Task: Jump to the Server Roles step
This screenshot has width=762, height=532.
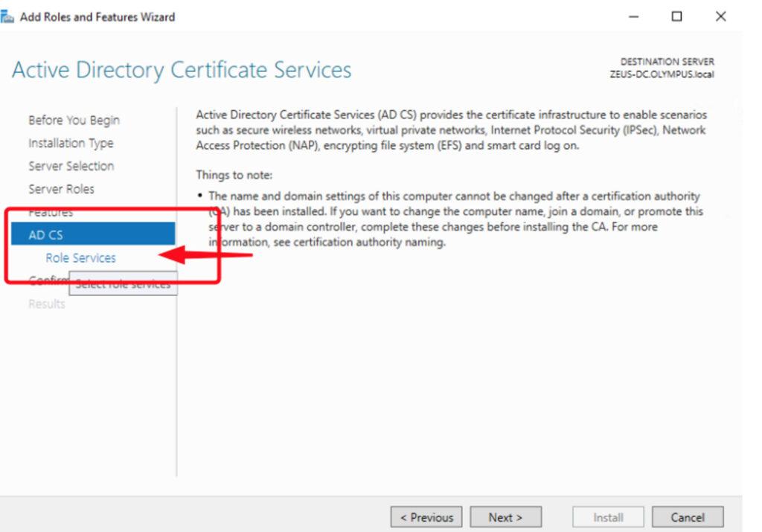Action: click(61, 189)
